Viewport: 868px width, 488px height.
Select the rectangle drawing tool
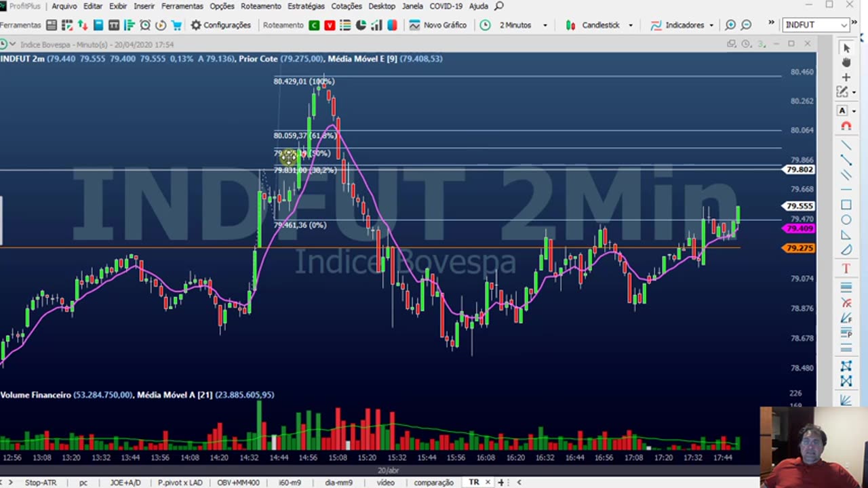[846, 205]
